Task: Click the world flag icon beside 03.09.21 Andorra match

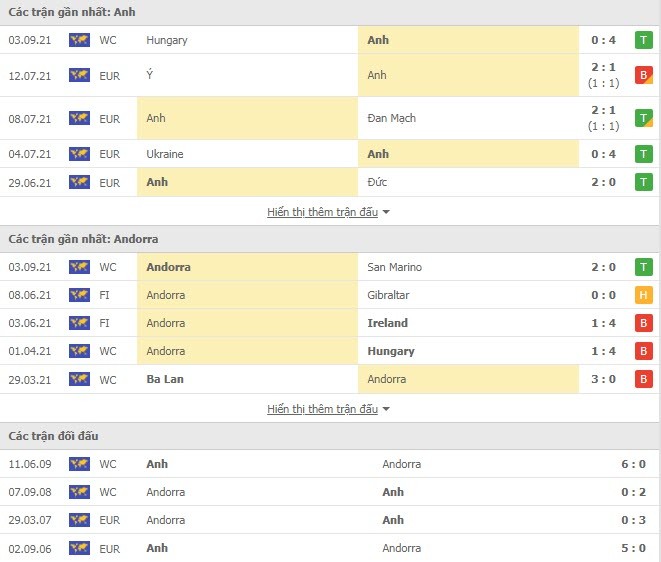Action: click(79, 267)
